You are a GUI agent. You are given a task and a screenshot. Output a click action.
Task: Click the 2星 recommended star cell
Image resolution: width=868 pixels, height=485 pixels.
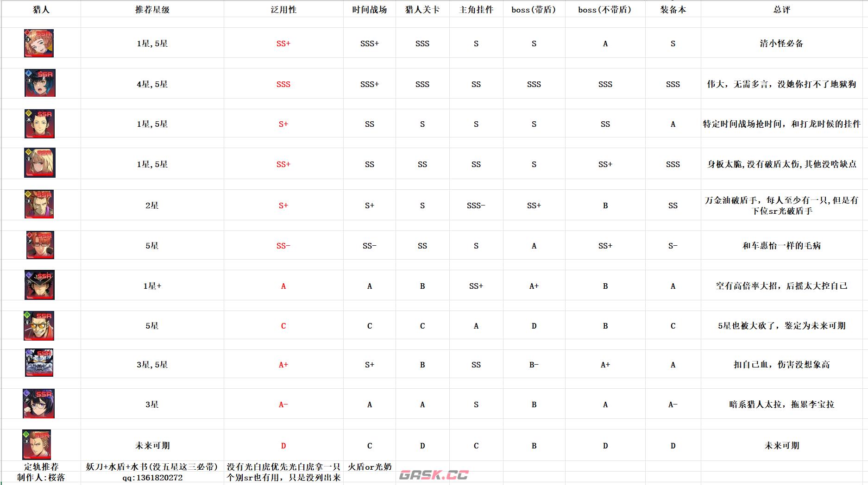(152, 205)
